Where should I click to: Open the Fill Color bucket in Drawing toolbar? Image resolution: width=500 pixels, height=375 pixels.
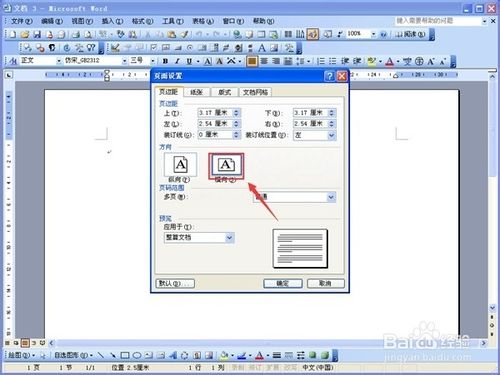point(225,355)
